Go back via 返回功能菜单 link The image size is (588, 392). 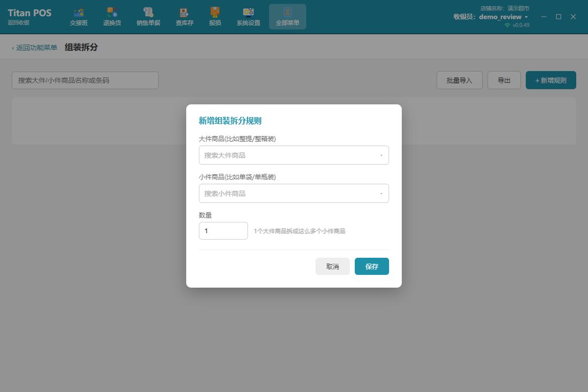(x=35, y=48)
